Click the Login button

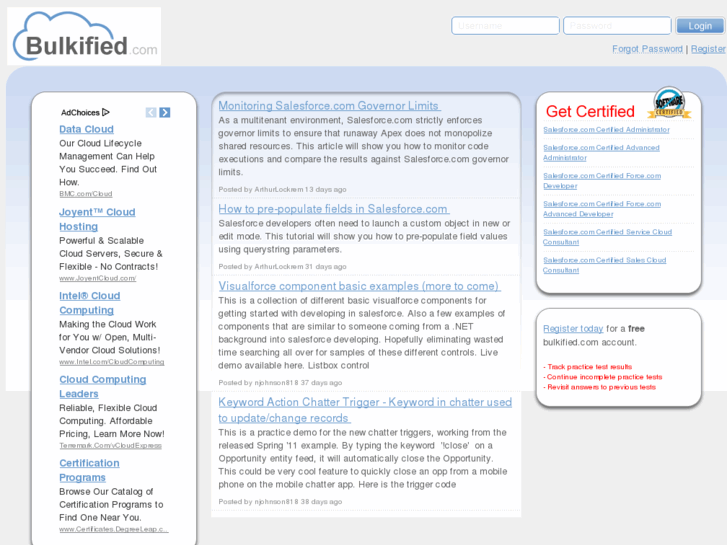click(700, 26)
